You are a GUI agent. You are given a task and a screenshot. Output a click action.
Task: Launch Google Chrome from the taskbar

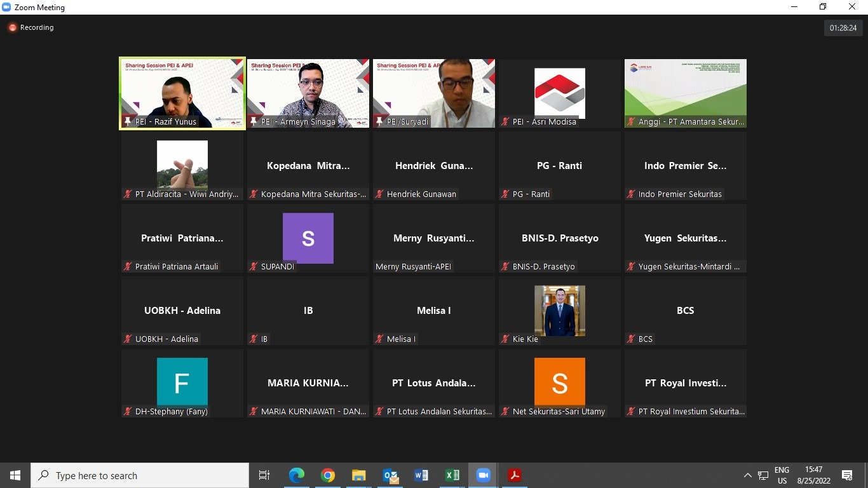click(327, 475)
